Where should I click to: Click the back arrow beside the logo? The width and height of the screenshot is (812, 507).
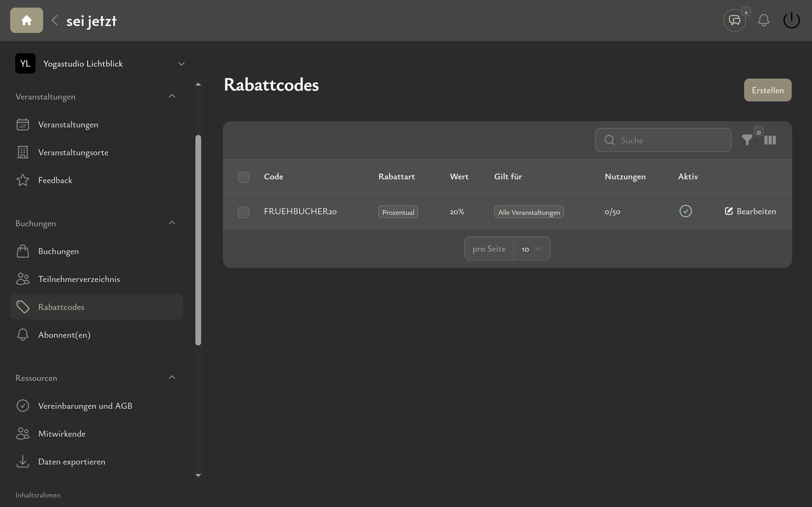[55, 21]
